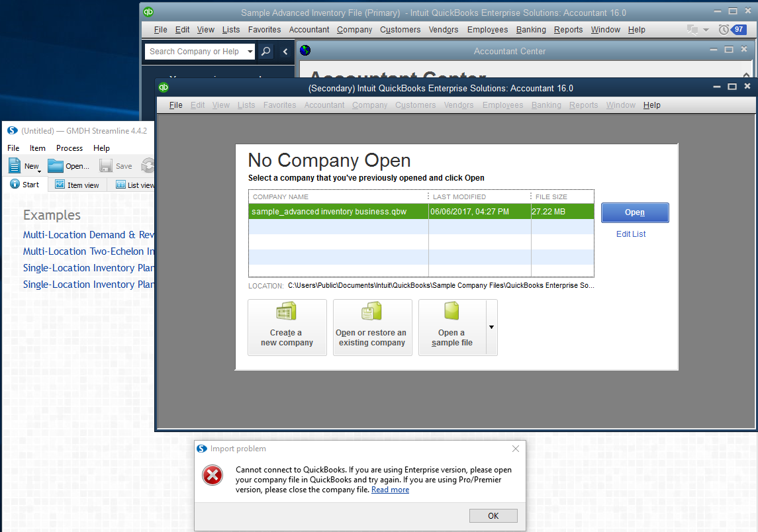Open the File menu in secondary QuickBooks
This screenshot has height=532, width=758.
pyautogui.click(x=175, y=105)
